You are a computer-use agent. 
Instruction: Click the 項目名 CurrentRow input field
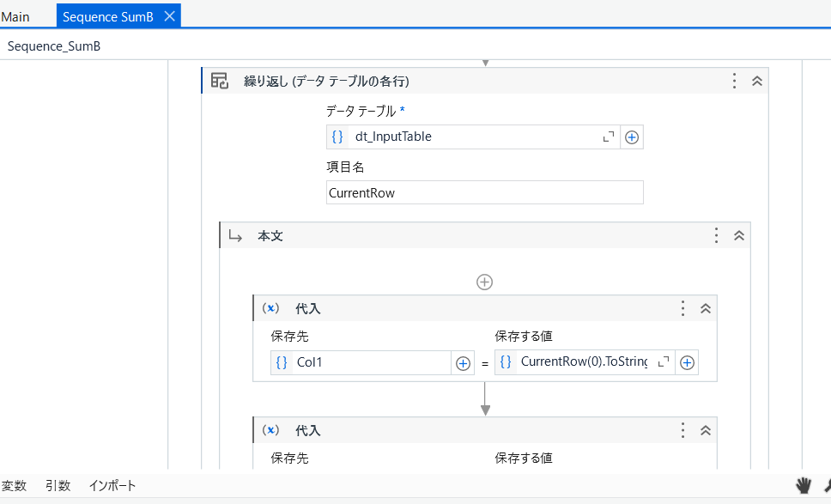[484, 193]
